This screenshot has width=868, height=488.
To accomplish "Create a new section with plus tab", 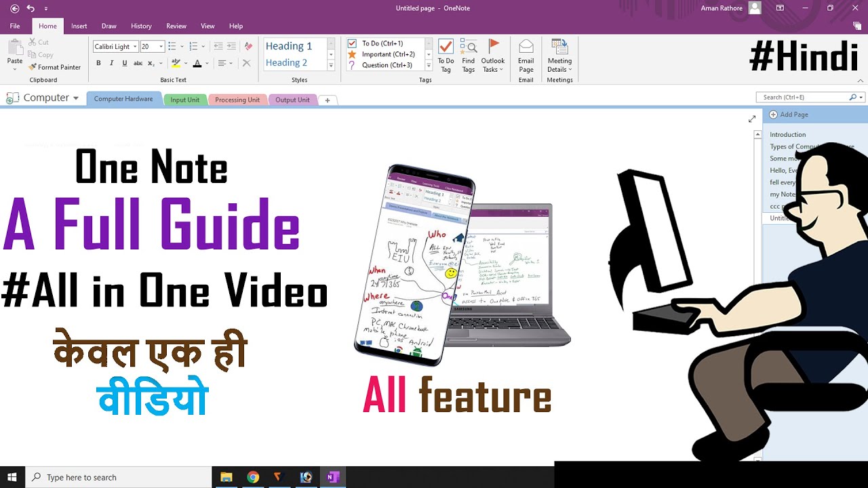I will pos(328,100).
